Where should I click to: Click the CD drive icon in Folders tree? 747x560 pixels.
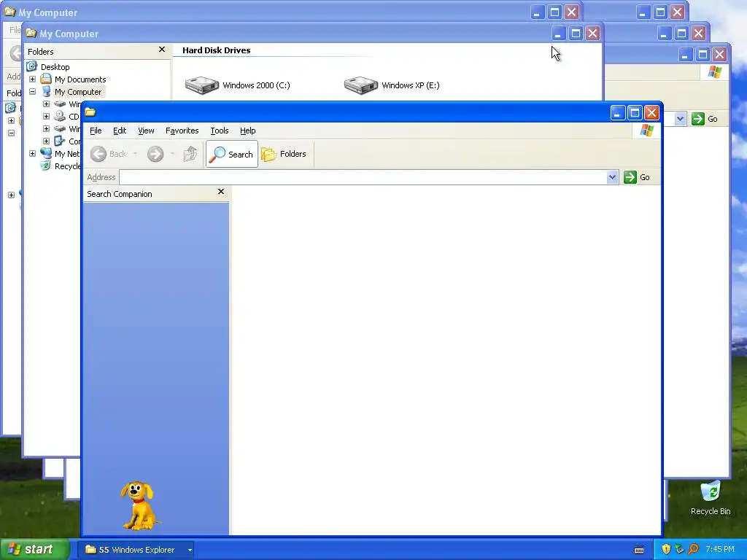click(60, 116)
